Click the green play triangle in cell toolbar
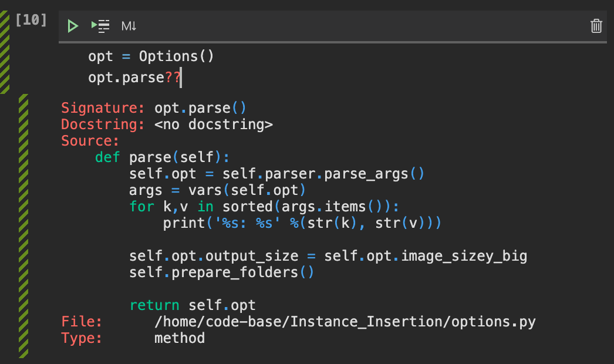614x364 pixels. 73,26
